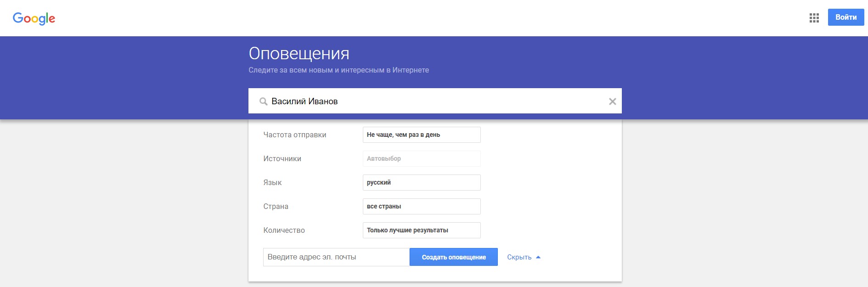Open the Язык dropdown showing русский

(x=422, y=182)
